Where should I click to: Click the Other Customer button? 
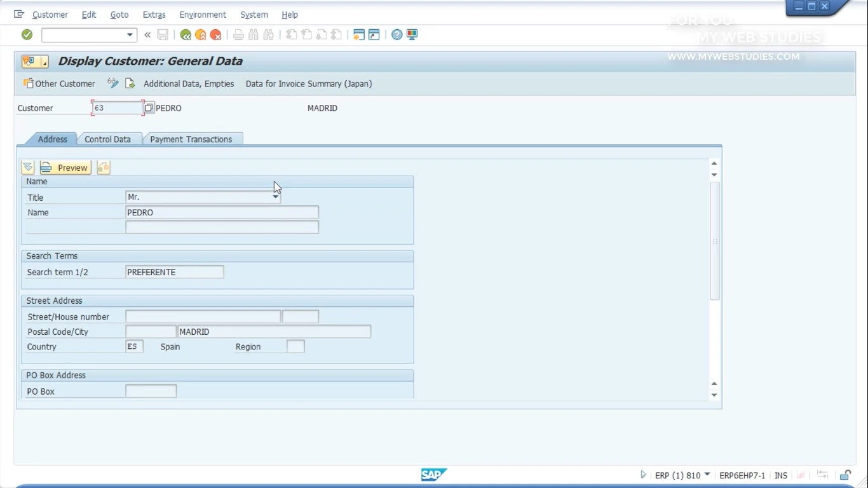pyautogui.click(x=59, y=83)
